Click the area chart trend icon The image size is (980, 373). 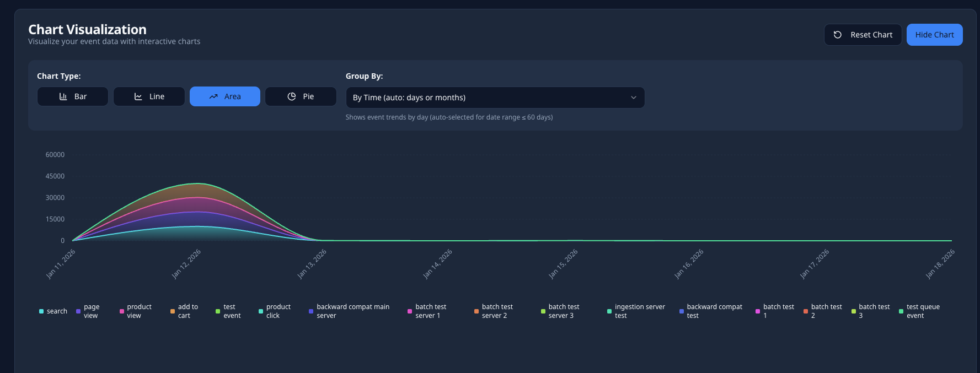[213, 96]
